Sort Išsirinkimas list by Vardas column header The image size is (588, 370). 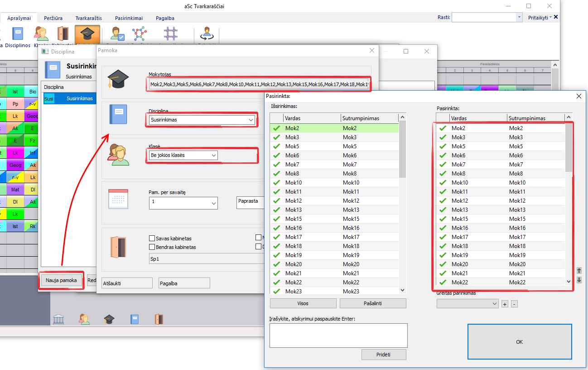[x=312, y=118]
